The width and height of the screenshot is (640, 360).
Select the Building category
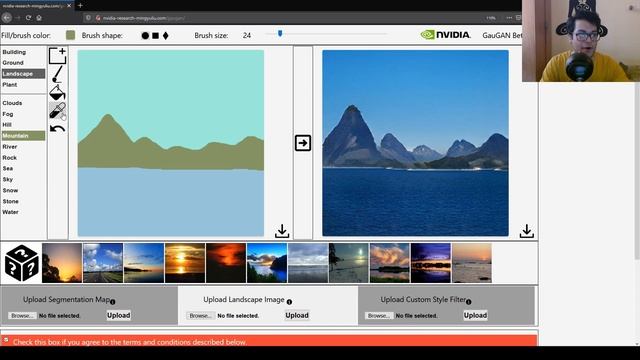point(14,52)
